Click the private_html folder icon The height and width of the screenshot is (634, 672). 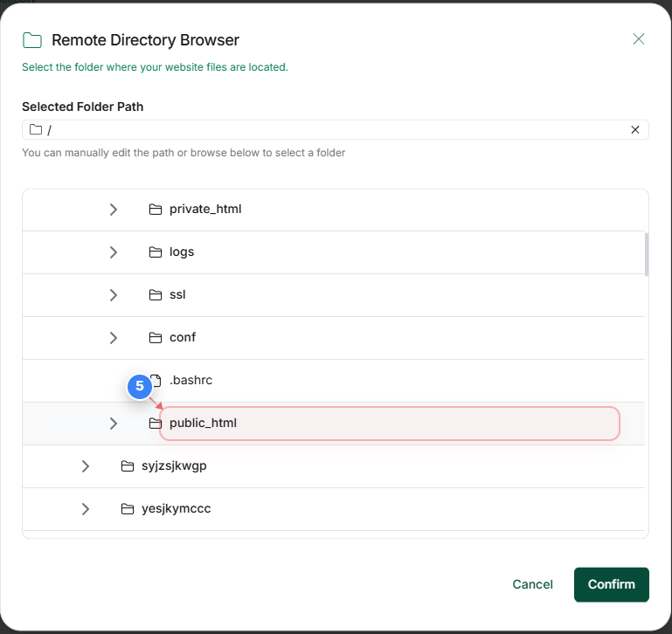[156, 209]
